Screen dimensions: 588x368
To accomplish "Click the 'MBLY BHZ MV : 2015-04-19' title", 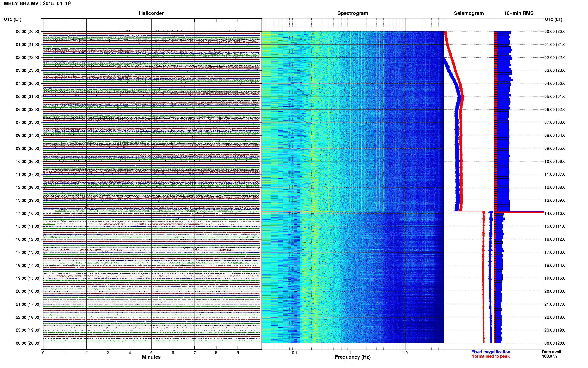I will point(37,3).
